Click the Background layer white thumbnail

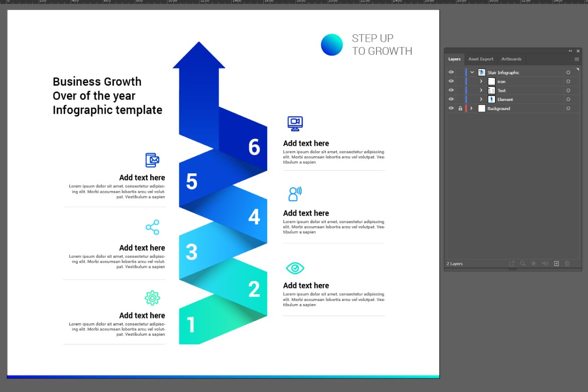pyautogui.click(x=482, y=109)
